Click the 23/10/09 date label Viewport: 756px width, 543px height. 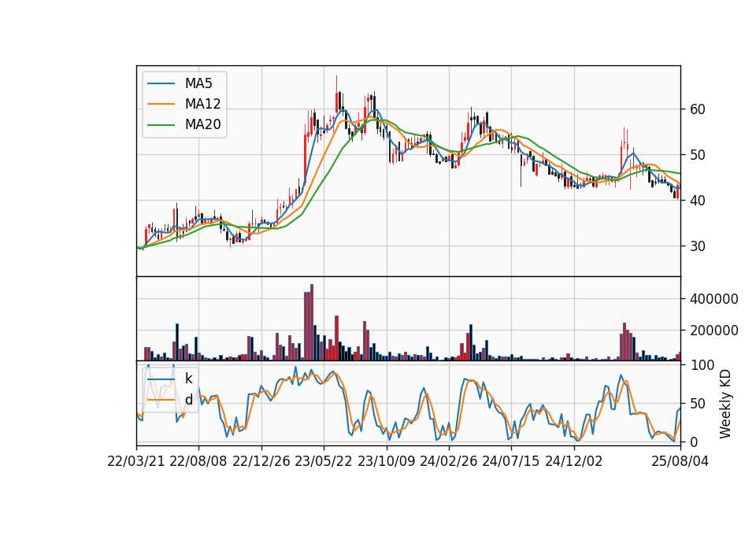pyautogui.click(x=386, y=461)
